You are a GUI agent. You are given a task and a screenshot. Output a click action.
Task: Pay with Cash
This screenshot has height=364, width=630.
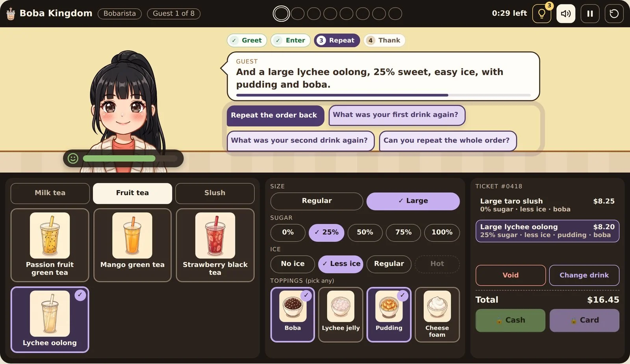pos(510,320)
